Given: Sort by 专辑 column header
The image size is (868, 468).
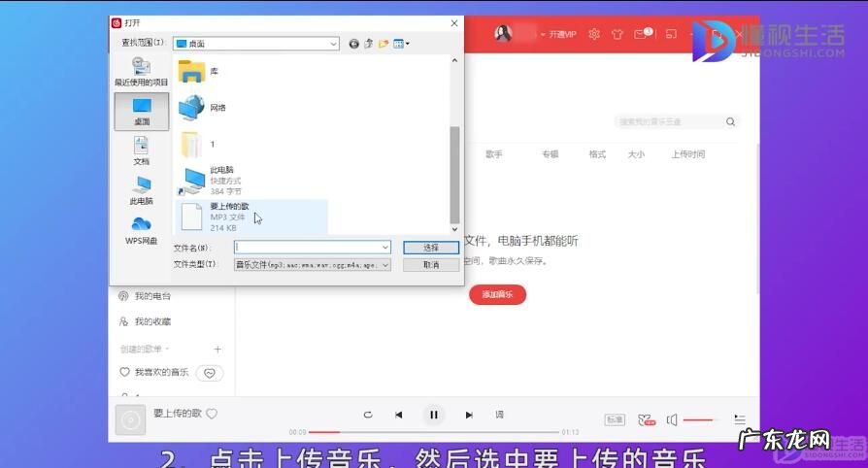Looking at the screenshot, I should pyautogui.click(x=551, y=154).
